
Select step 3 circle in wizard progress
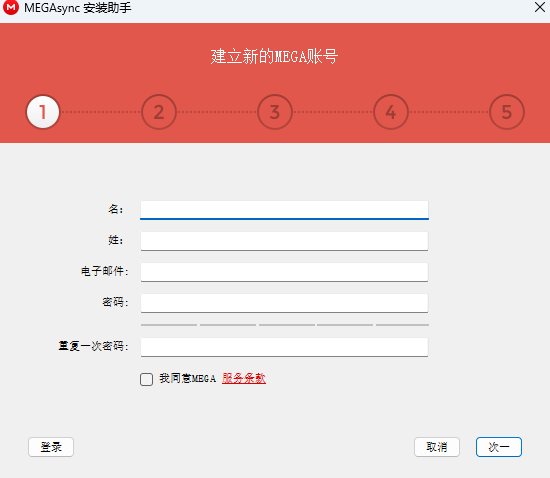(x=275, y=112)
